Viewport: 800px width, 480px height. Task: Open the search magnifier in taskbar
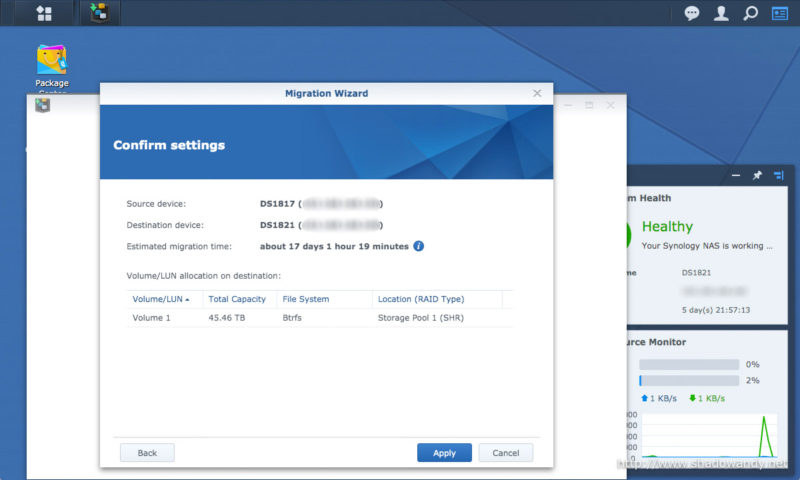[750, 13]
